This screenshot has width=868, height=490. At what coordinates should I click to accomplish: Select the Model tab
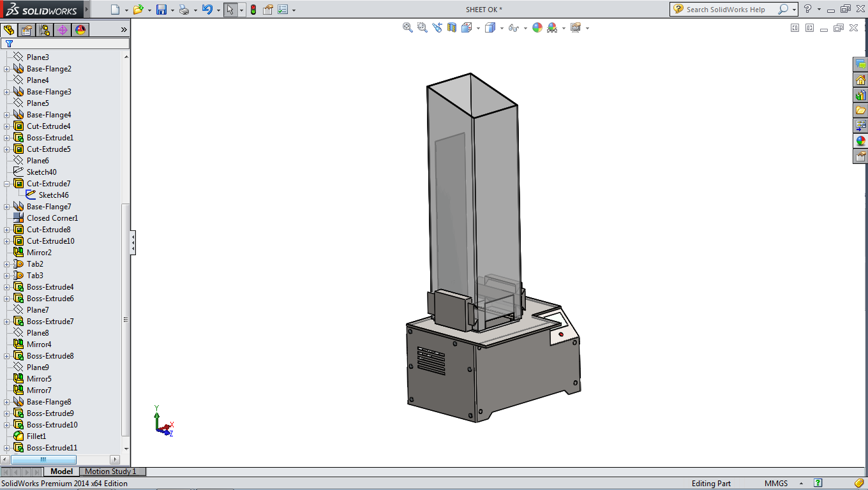[x=62, y=471]
